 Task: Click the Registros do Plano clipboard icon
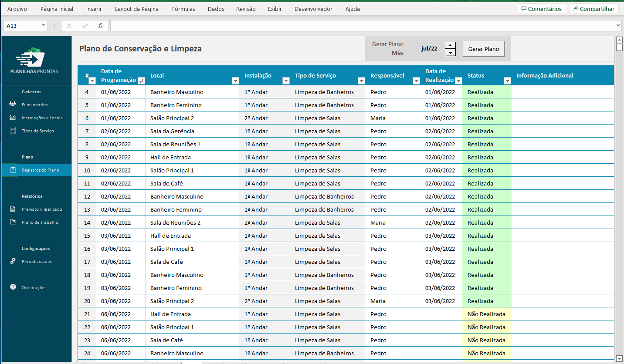pos(13,170)
